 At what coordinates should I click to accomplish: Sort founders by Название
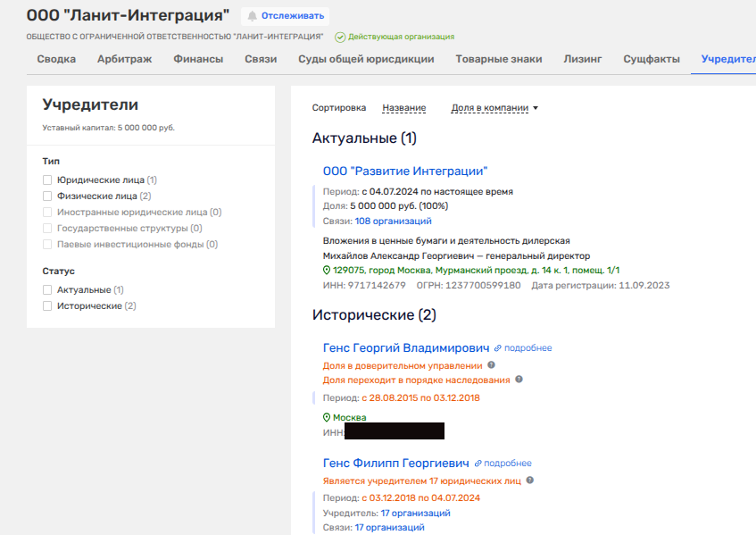(403, 108)
